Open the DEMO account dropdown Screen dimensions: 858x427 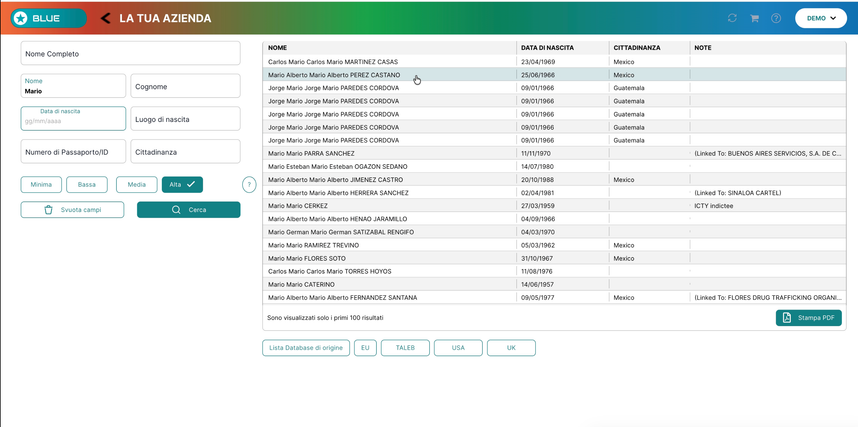821,18
